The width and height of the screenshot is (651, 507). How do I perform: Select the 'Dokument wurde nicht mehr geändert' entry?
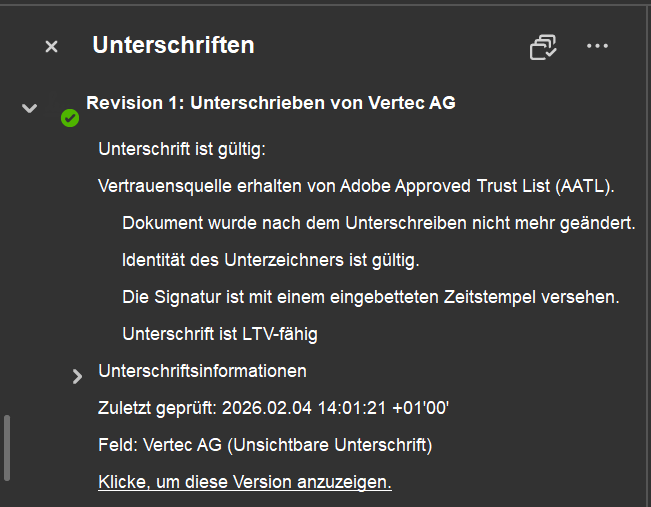[378, 223]
